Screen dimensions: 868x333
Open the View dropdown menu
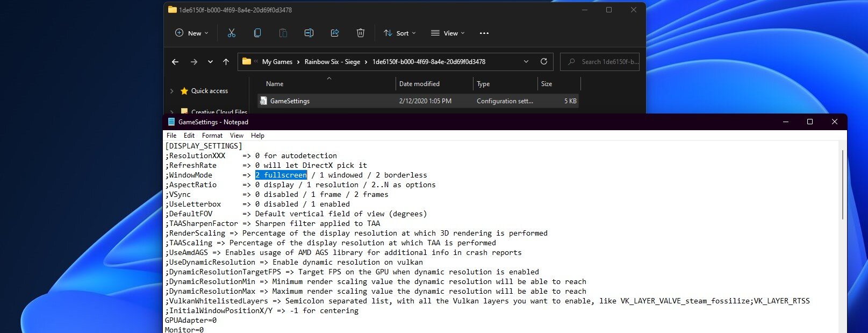coord(448,33)
